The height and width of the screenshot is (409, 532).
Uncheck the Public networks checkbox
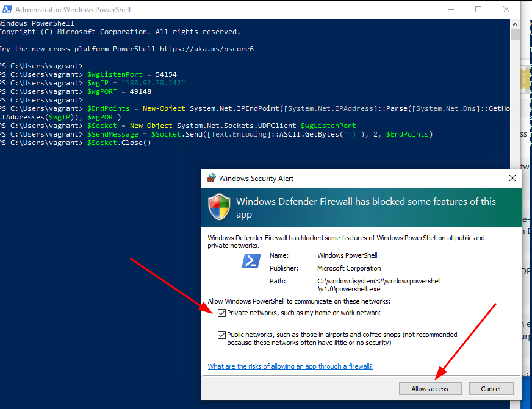[221, 335]
